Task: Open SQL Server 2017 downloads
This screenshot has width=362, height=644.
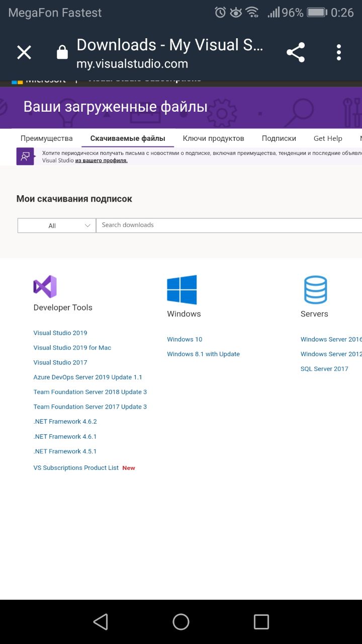Action: coord(324,369)
